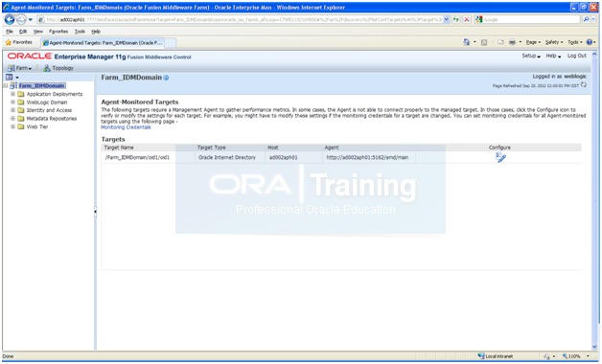
Task: Open the zoom level 110% dropdown
Action: click(576, 356)
